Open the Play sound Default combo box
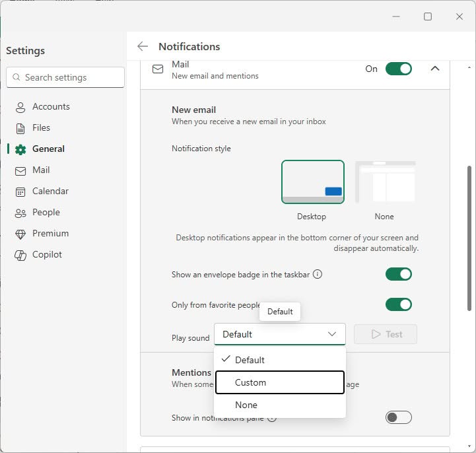 279,334
